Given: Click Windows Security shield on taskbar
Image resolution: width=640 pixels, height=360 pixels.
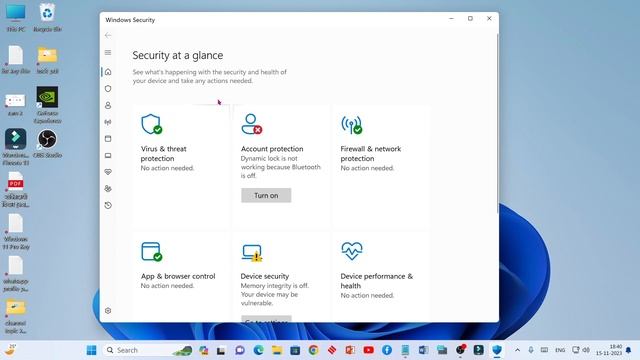Looking at the screenshot, I should pyautogui.click(x=497, y=350).
